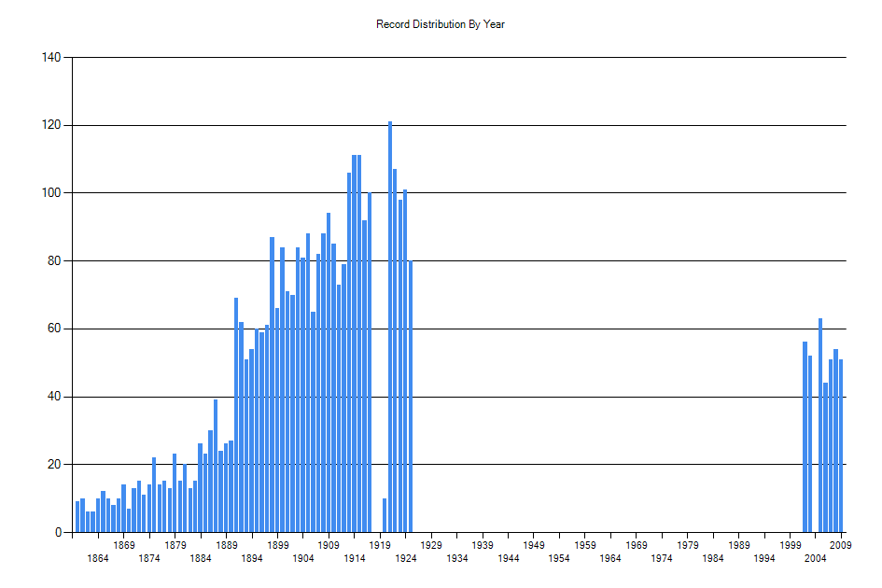Click the 1874 year label
882x588 pixels.
[149, 558]
